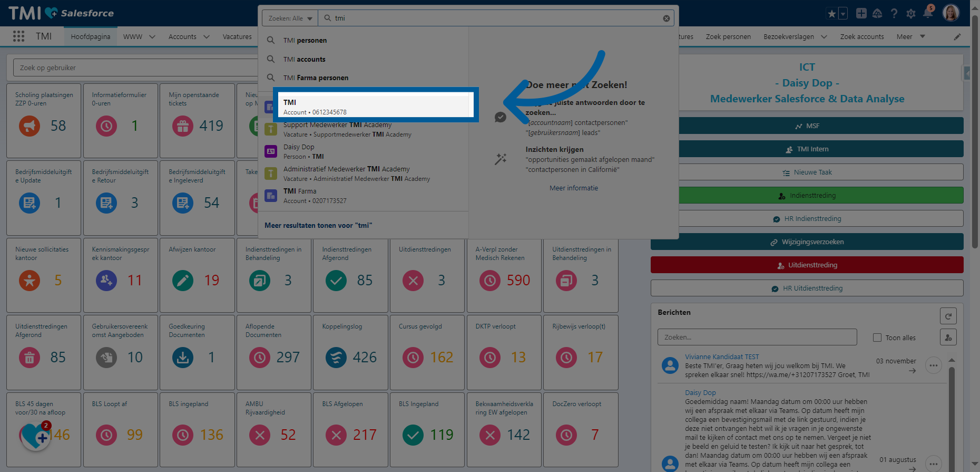
Task: Clear the search field text
Action: coord(667,18)
